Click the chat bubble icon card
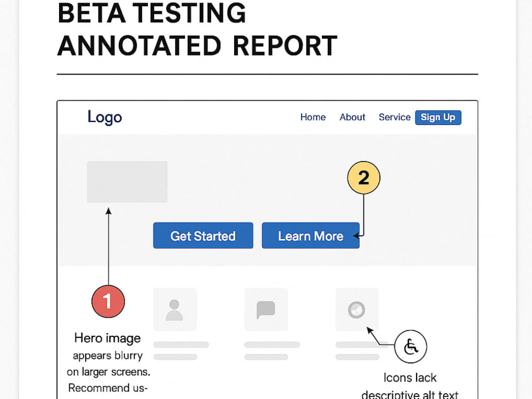This screenshot has width=532, height=399. pyautogui.click(x=266, y=309)
